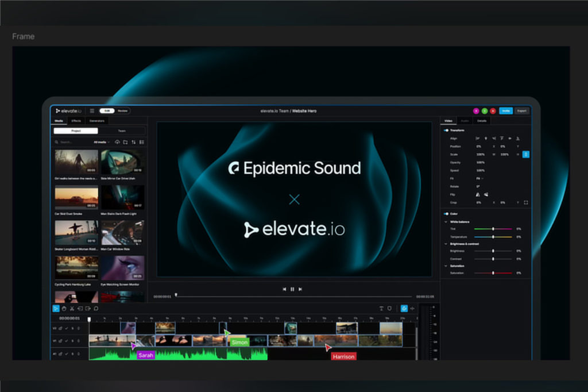Flip the clip horizontally
This screenshot has height=392, width=588.
(x=478, y=194)
